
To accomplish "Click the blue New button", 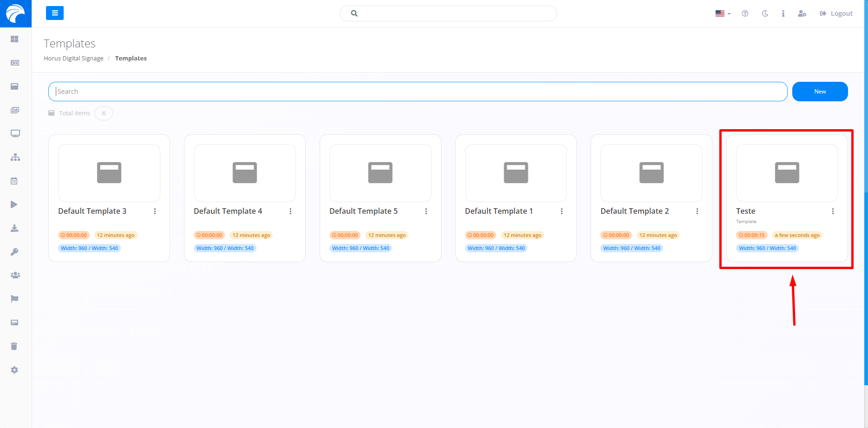I will tap(820, 92).
